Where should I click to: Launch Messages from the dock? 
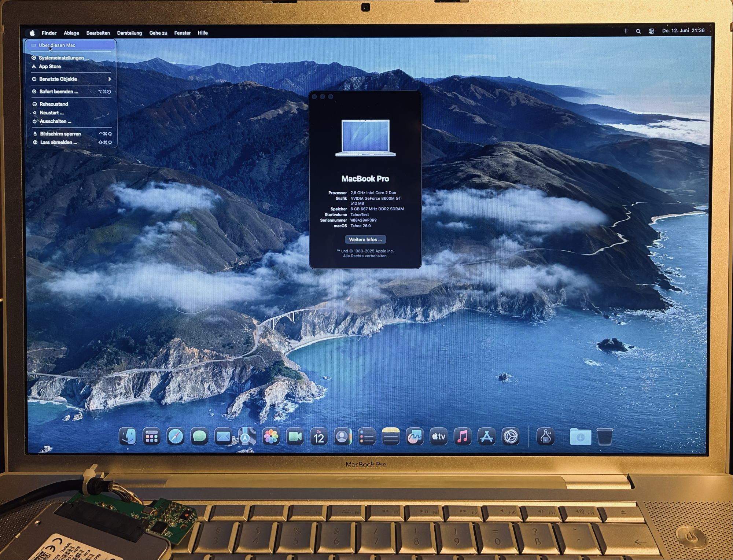(199, 436)
